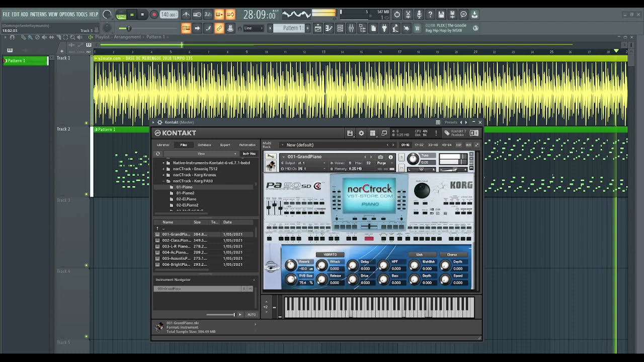Click Kontakt minimized view icon
644x362 pixels.
pyautogui.click(x=384, y=133)
